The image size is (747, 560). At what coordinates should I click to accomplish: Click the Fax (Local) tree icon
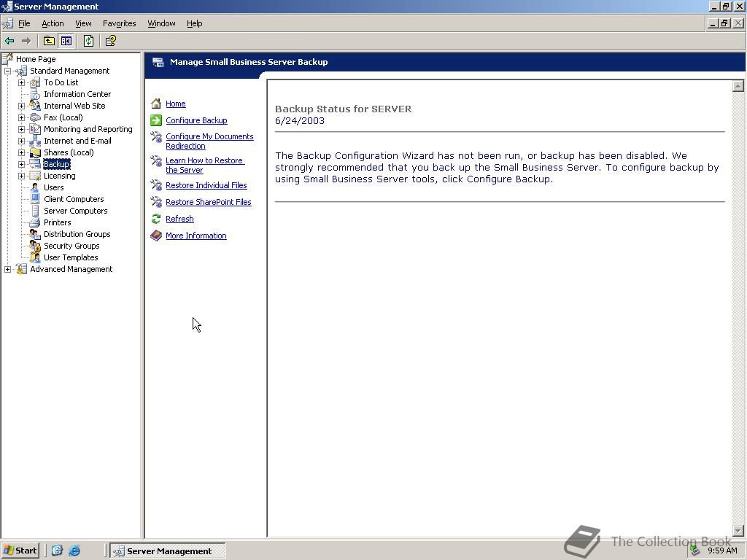35,117
